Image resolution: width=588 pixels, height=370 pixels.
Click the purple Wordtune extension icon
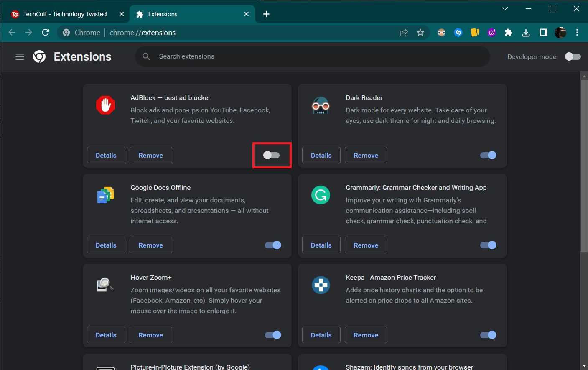491,32
